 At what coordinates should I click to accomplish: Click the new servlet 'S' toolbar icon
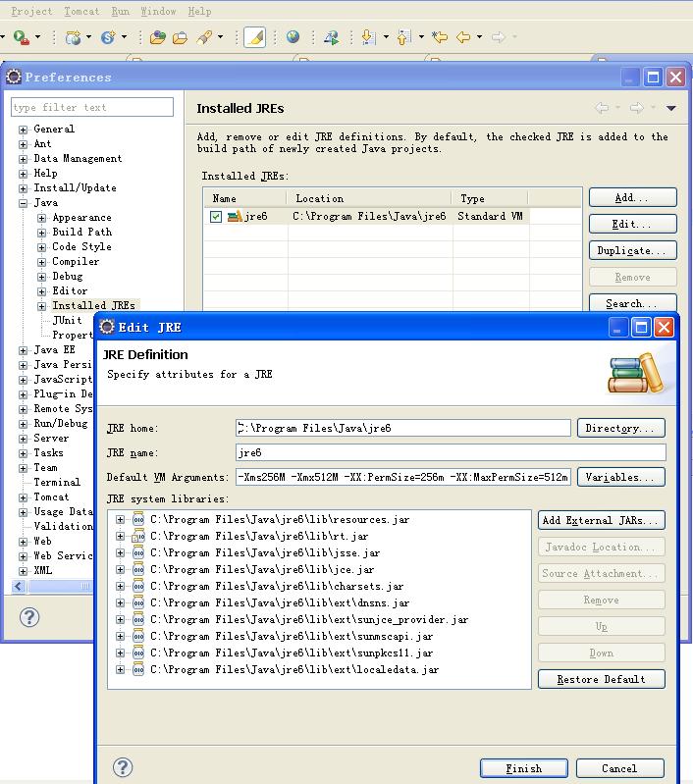point(108,37)
